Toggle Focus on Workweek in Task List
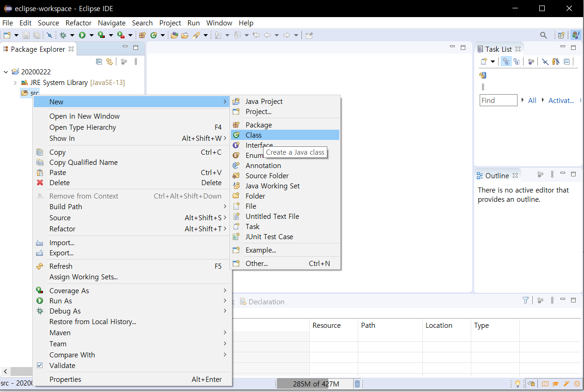The image size is (584, 392). coord(531,61)
